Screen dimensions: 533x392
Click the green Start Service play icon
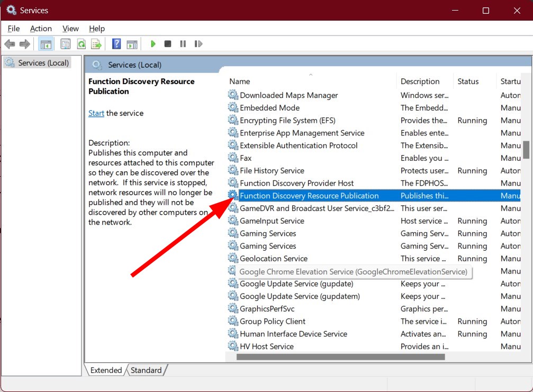(x=153, y=44)
